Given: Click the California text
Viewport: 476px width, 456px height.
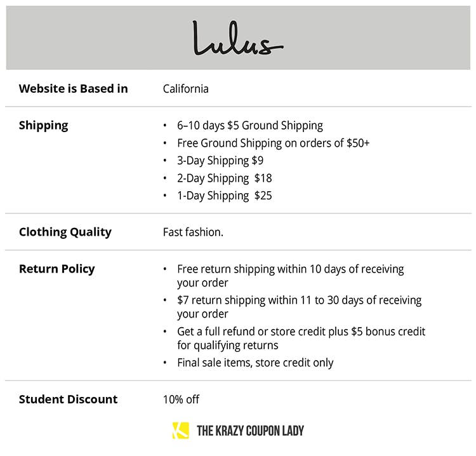Looking at the screenshot, I should [185, 88].
